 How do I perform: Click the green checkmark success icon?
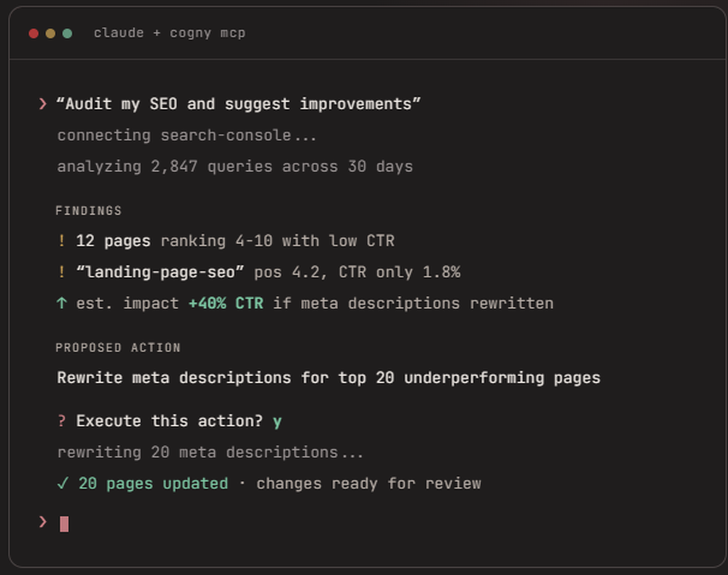point(62,483)
